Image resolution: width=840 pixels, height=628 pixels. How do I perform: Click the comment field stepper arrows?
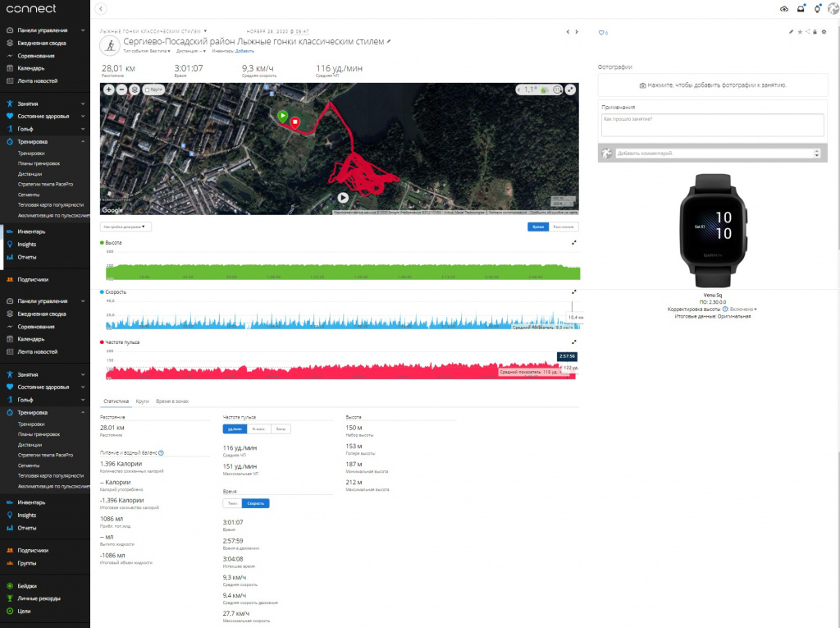tap(817, 154)
